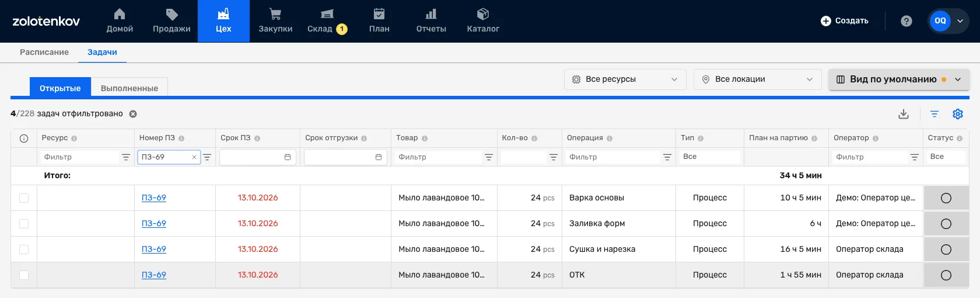The width and height of the screenshot is (980, 298).
Task: Open ПЗ-69 link in Сушка и нарезка row
Action: [x=154, y=250]
